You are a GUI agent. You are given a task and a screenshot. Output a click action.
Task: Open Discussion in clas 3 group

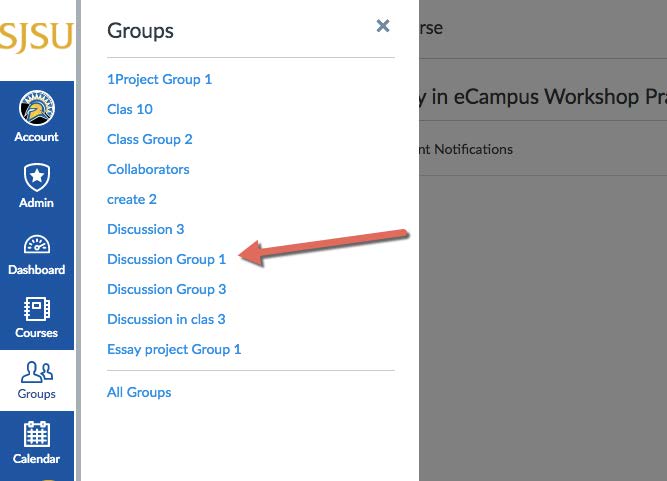[x=166, y=319]
